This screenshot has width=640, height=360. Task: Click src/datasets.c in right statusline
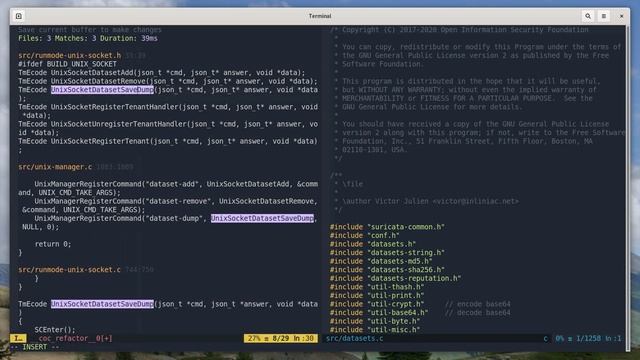tap(354, 338)
